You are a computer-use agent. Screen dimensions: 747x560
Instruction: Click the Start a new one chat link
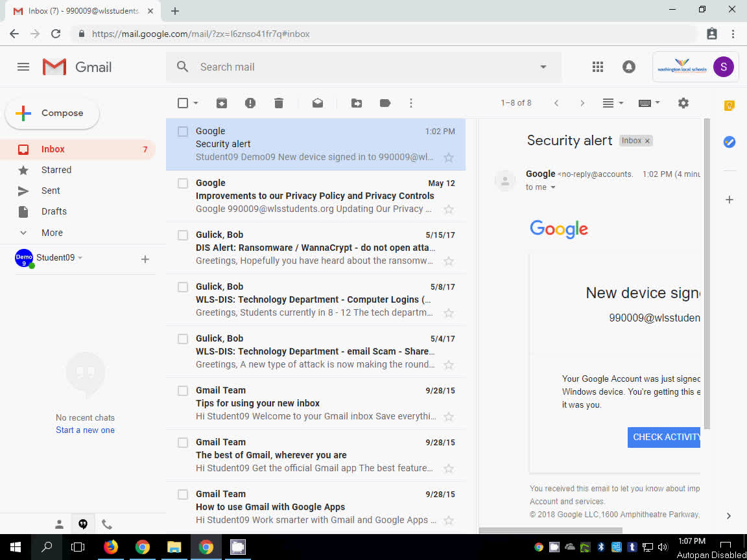85,430
